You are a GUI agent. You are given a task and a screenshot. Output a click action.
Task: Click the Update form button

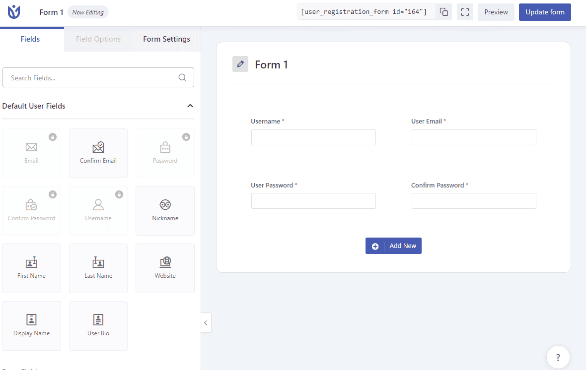point(545,11)
